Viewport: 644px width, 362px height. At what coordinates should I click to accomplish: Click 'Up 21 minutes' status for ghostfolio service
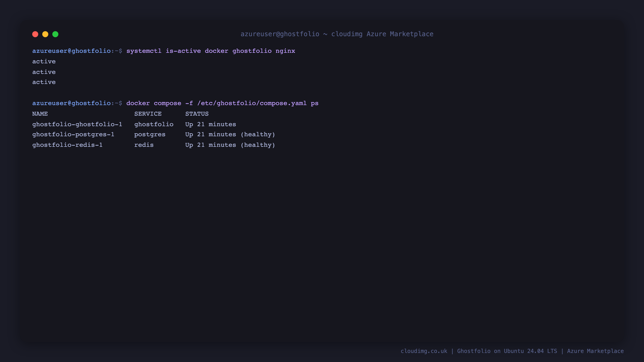[210, 124]
